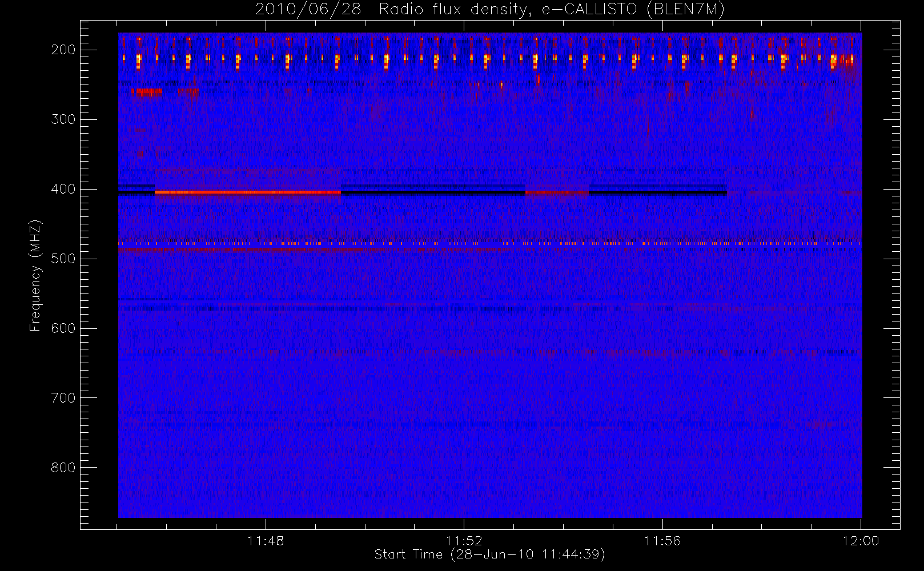Screen dimensions: 924x571
Task: Click the 11:52 time tick label
Action: point(464,541)
